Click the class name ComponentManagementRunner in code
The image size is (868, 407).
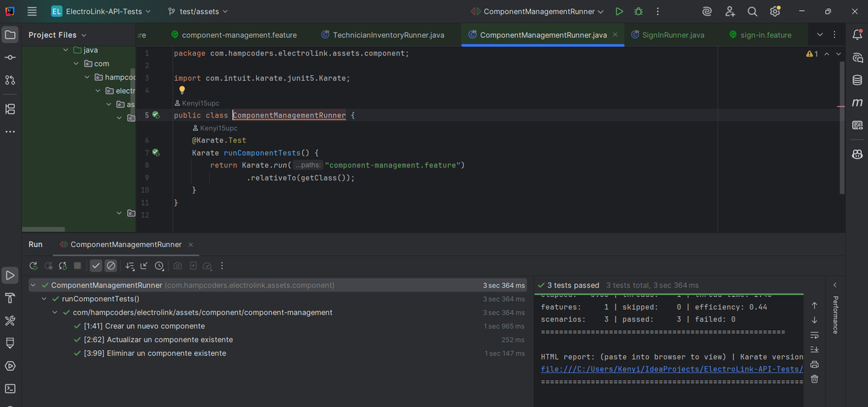290,115
